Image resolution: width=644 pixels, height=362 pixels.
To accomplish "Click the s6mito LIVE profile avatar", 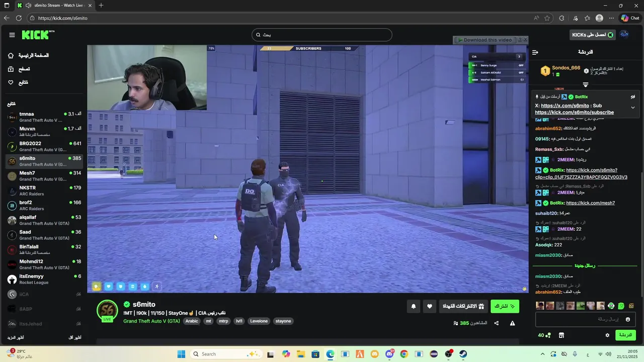I will 107,311.
